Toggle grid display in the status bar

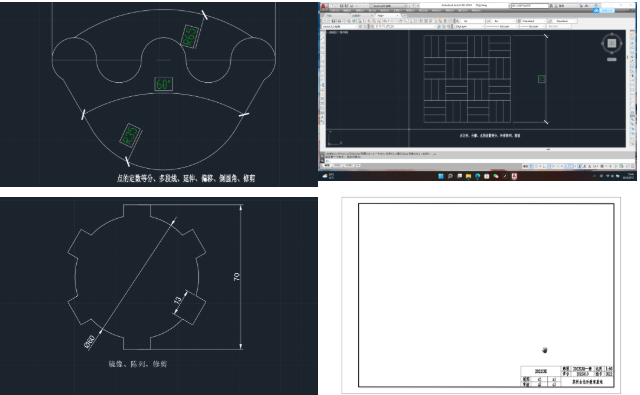pyautogui.click(x=531, y=166)
